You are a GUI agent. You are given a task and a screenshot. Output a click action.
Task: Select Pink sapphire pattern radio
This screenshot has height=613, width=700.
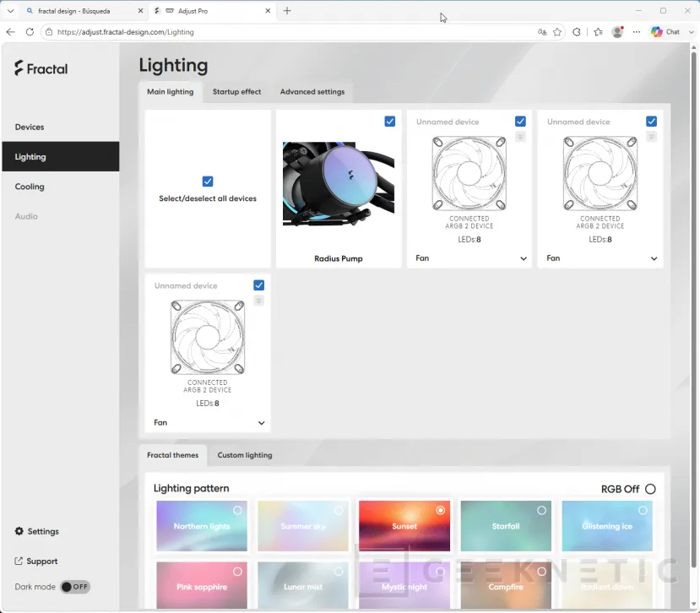pos(237,571)
